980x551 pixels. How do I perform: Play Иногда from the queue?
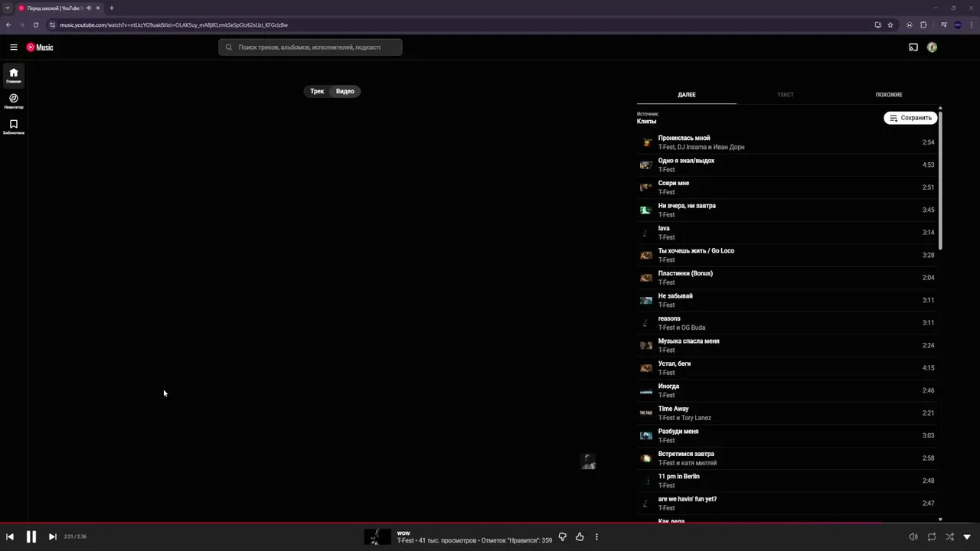tap(786, 390)
